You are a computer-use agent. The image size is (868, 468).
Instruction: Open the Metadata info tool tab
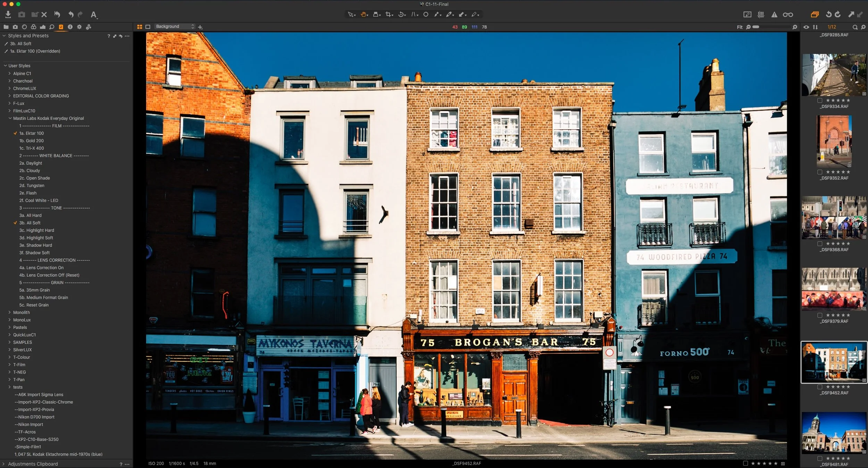70,27
